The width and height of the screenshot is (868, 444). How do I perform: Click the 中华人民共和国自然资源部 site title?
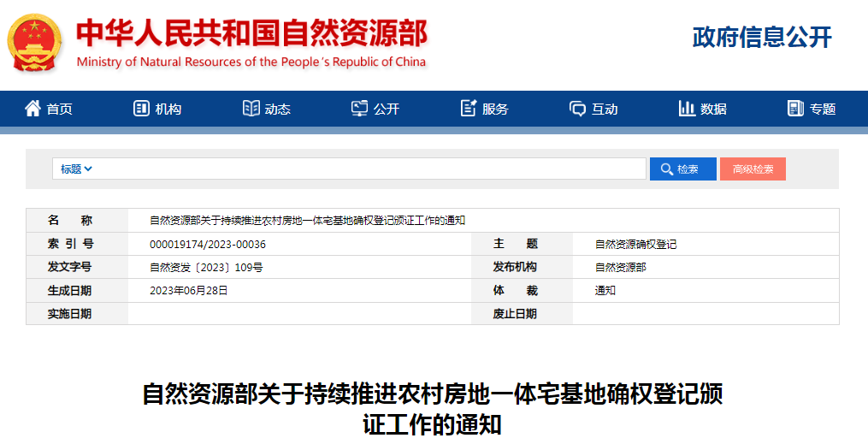tap(252, 33)
